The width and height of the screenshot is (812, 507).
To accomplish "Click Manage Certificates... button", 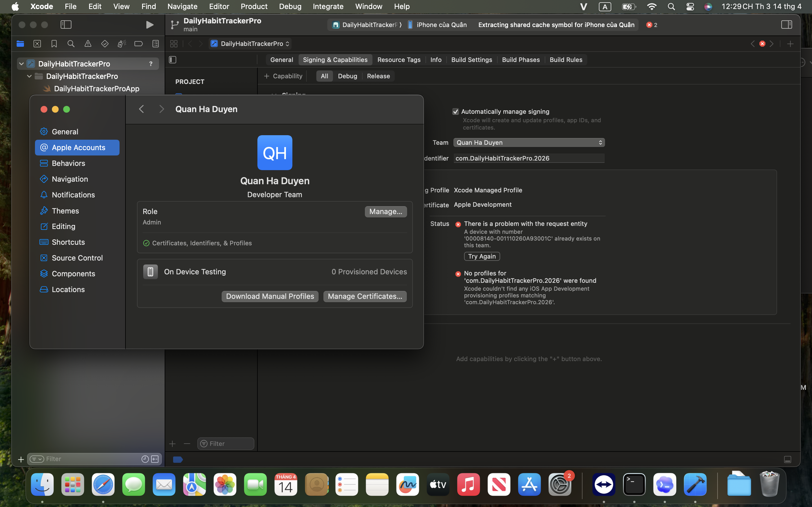I will [x=365, y=296].
